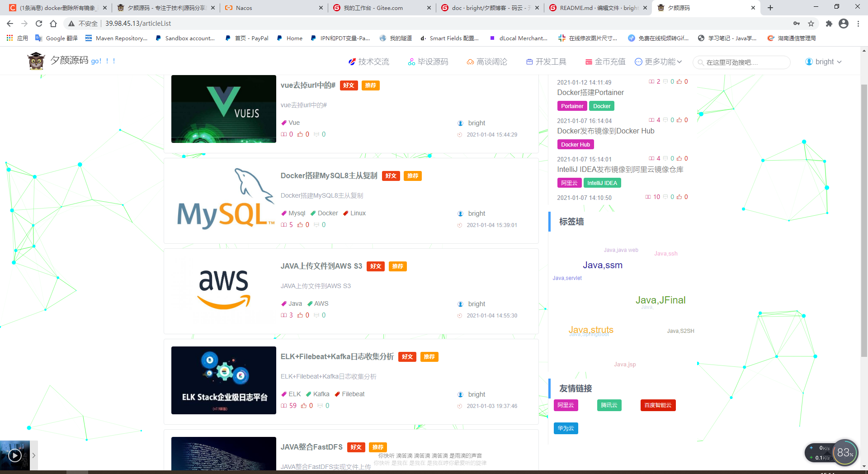
Task: Open Maven Repository bookmark
Action: click(116, 38)
